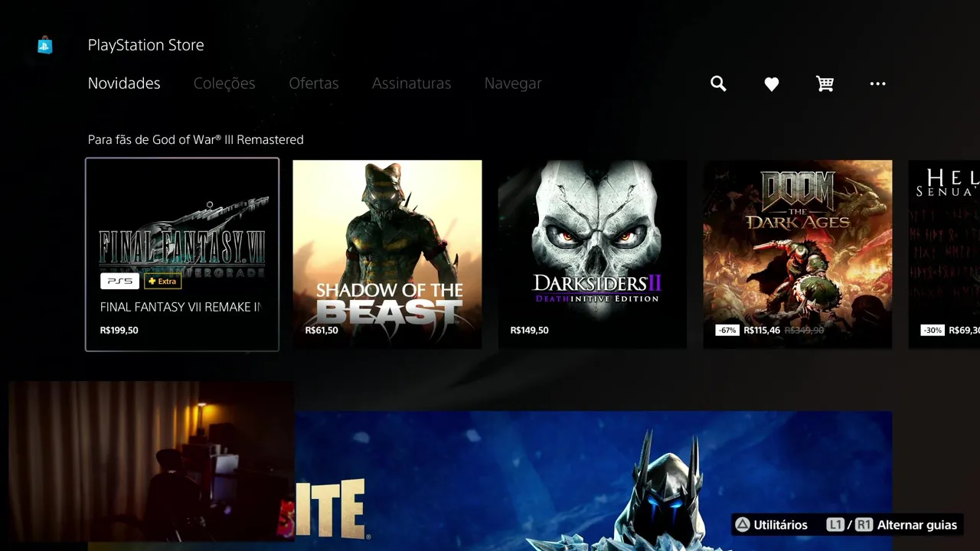
Task: Select Darksiders II Deathinitive Edition card
Action: click(x=593, y=254)
